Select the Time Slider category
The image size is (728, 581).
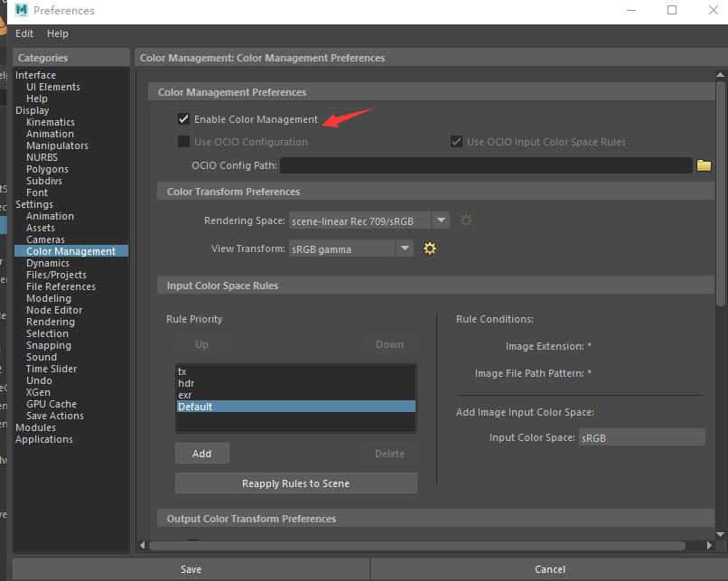(x=51, y=369)
